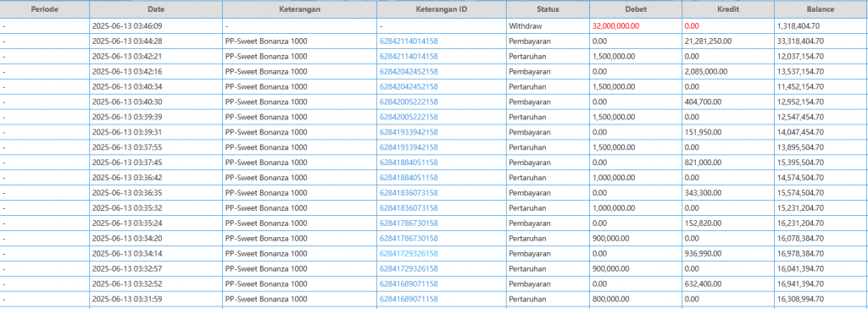Sort by the Date column header

[156, 9]
